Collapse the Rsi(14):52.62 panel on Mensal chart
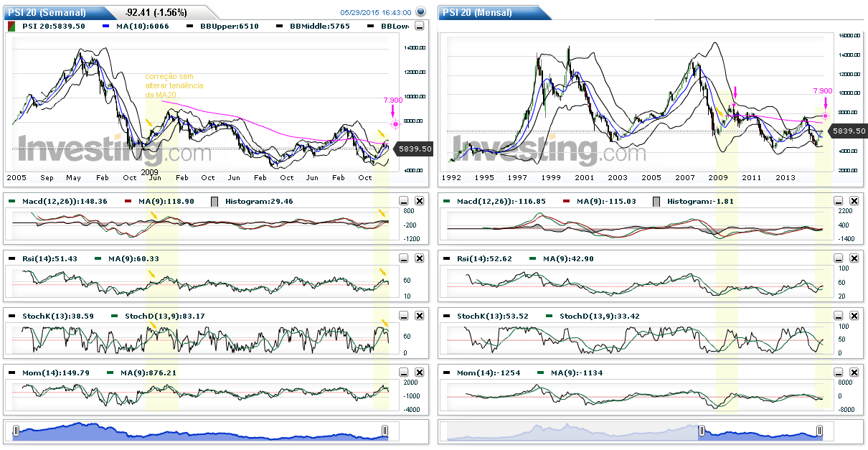This screenshot has width=868, height=450. pos(839,258)
